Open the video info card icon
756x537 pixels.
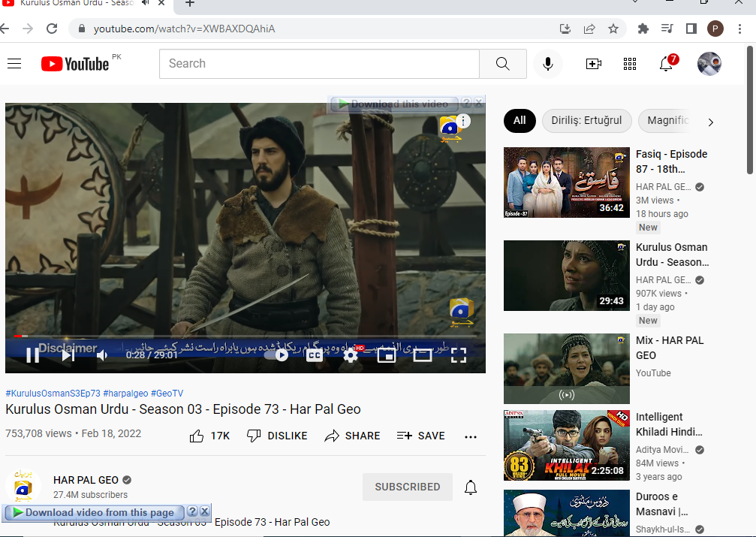463,121
